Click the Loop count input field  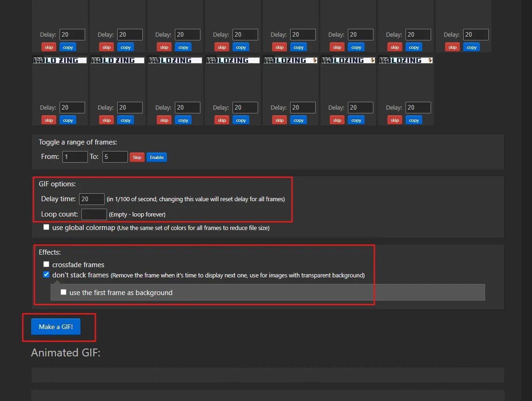(x=94, y=214)
